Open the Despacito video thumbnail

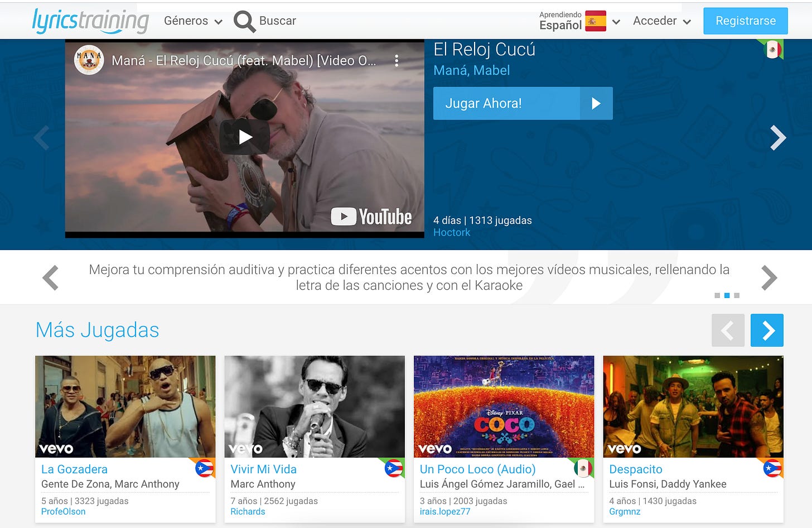click(693, 406)
